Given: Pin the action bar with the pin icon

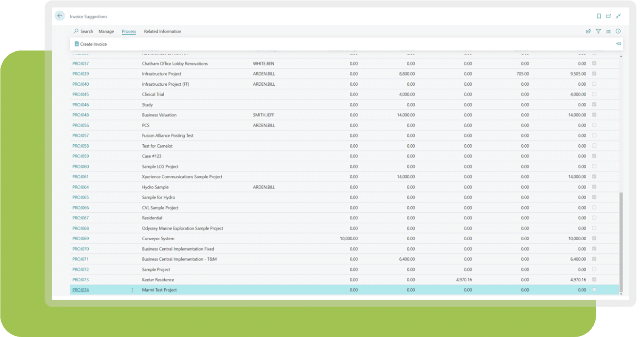Looking at the screenshot, I should (x=619, y=44).
